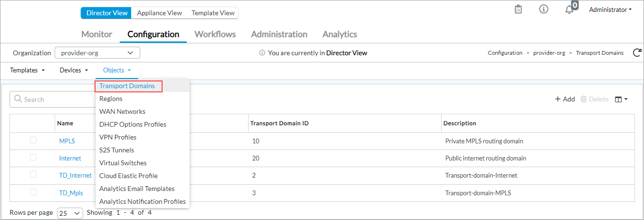Screen dimensions: 644x220
Task: Open the column selector icon
Action: 621,99
